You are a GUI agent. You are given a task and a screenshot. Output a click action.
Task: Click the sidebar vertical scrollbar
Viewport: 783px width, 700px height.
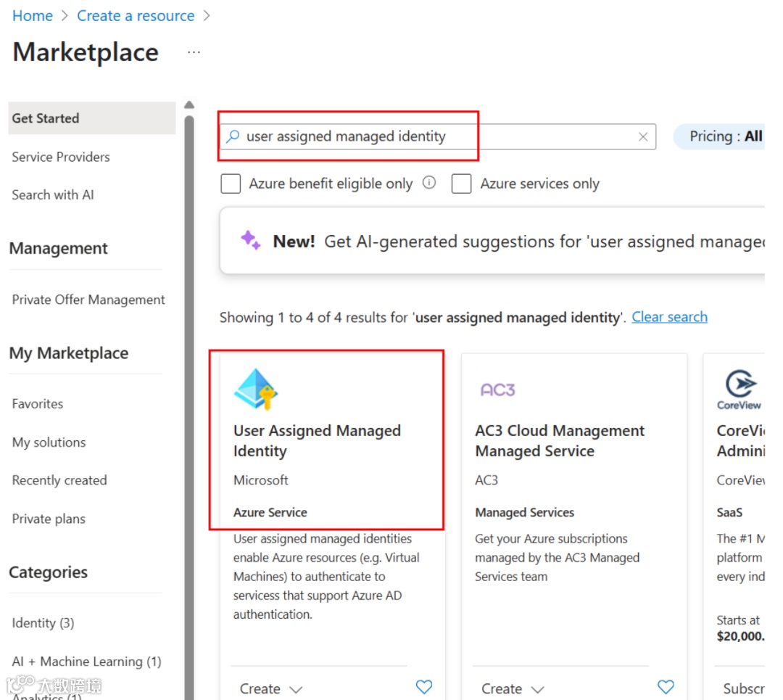point(189,363)
